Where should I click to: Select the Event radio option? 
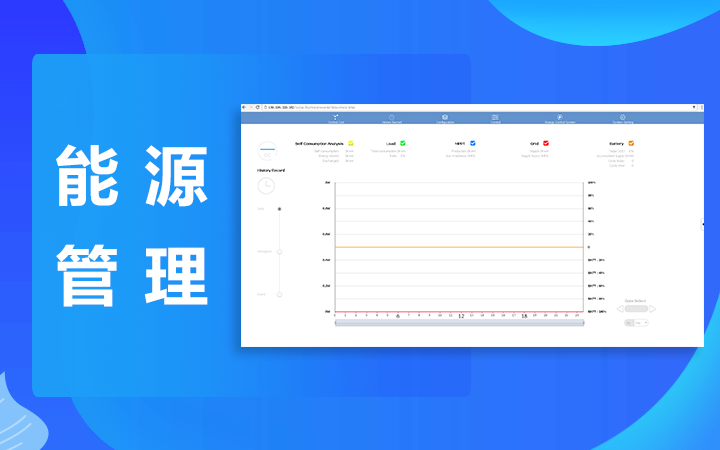tap(279, 294)
